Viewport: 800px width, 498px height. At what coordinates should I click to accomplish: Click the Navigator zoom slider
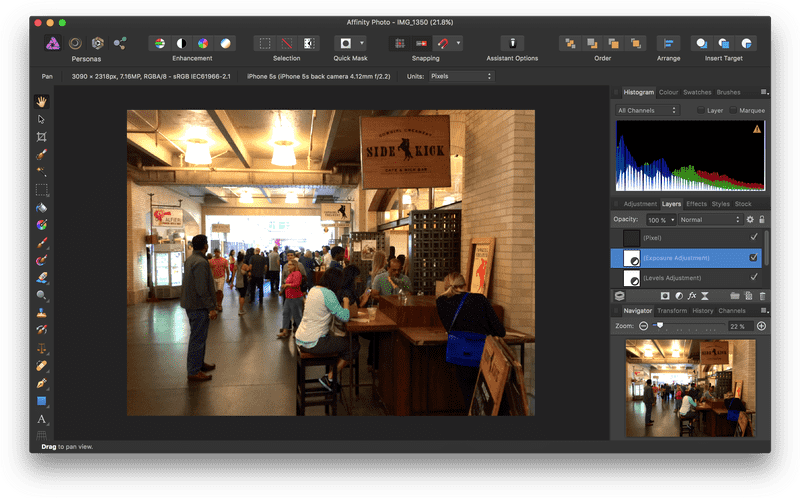[658, 326]
